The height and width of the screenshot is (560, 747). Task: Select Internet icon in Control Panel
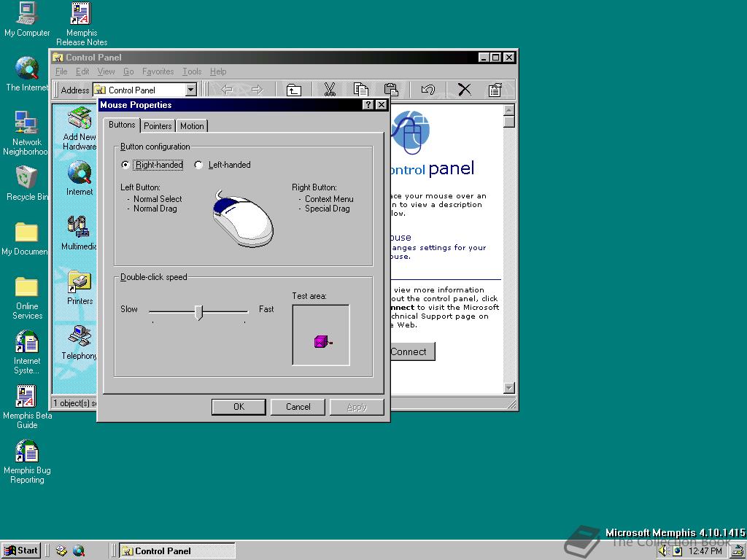[x=79, y=179]
